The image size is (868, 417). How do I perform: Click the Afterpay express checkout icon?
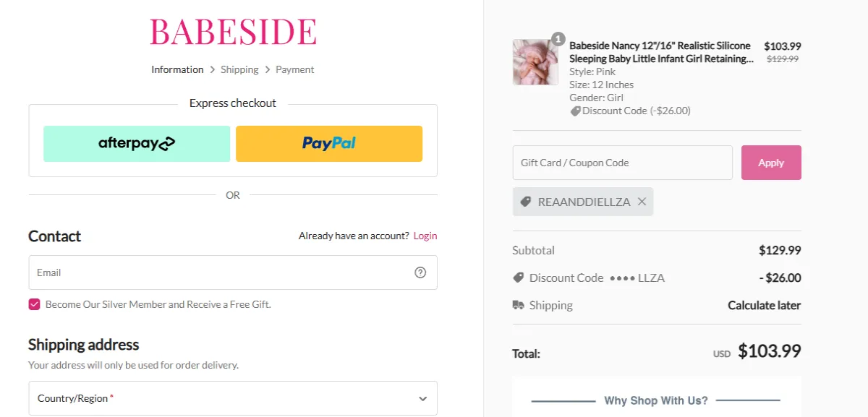(136, 143)
